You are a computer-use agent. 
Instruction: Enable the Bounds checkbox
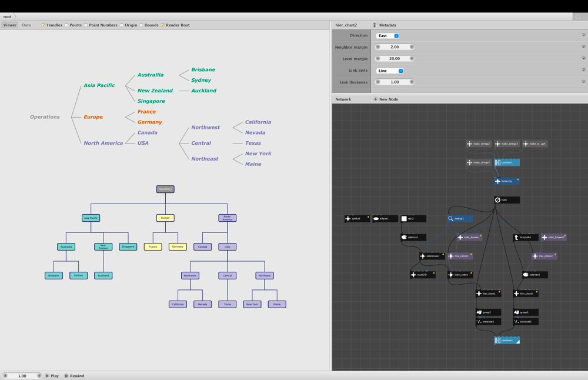(x=141, y=25)
